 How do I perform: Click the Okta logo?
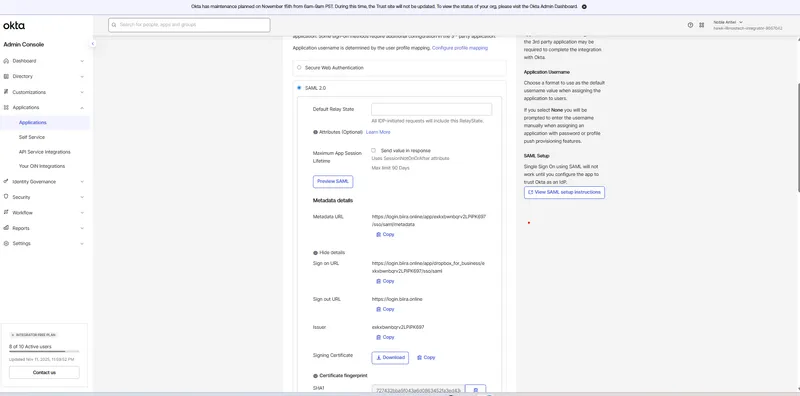(x=14, y=26)
